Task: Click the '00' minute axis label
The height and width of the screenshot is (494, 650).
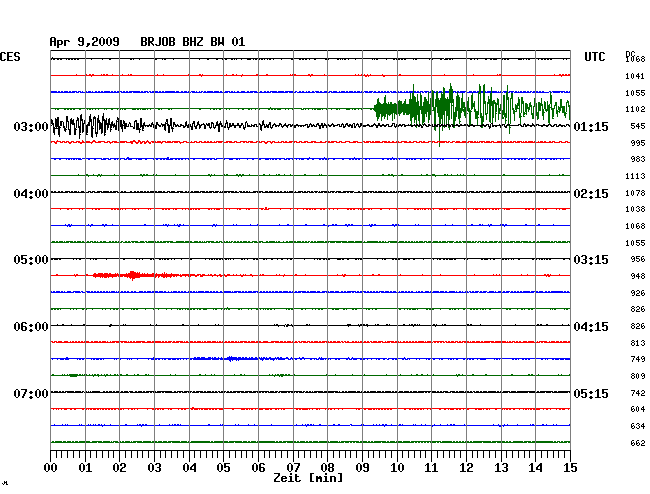Action: click(51, 468)
